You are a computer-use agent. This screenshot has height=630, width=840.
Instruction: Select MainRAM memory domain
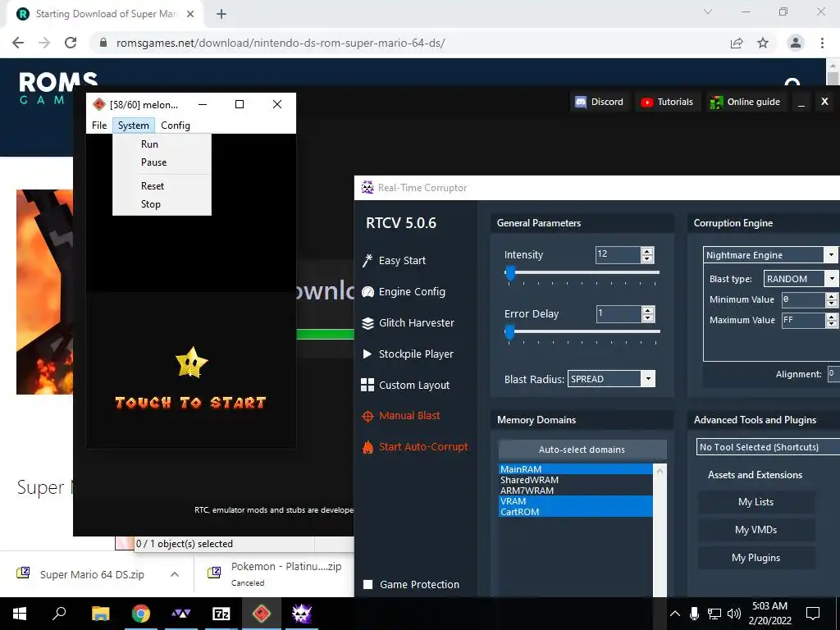click(x=575, y=469)
